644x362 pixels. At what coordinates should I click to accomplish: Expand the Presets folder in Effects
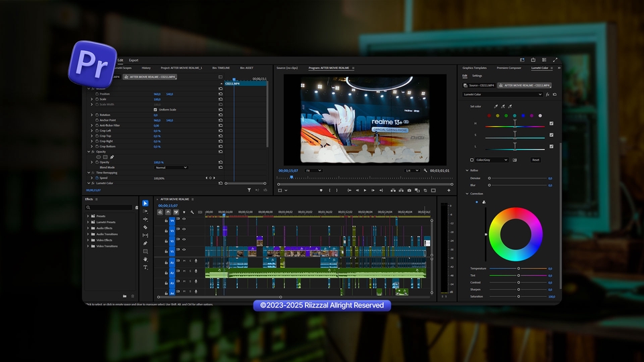pos(87,216)
